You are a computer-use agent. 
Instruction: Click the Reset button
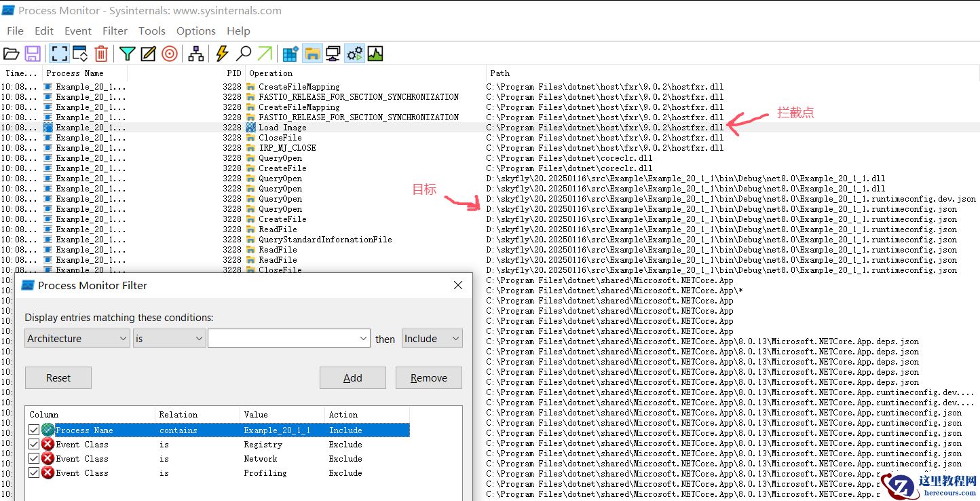click(58, 378)
